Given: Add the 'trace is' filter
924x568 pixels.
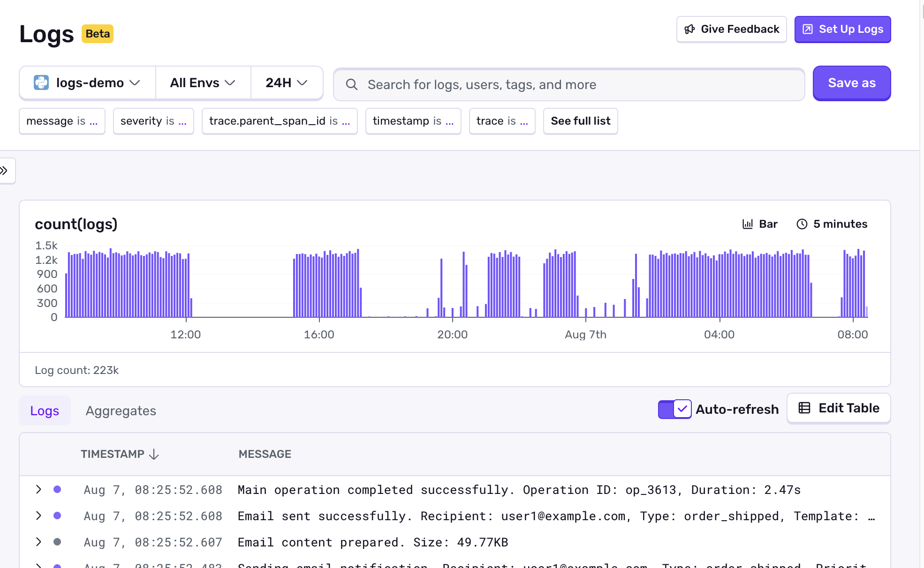Looking at the screenshot, I should pyautogui.click(x=502, y=121).
